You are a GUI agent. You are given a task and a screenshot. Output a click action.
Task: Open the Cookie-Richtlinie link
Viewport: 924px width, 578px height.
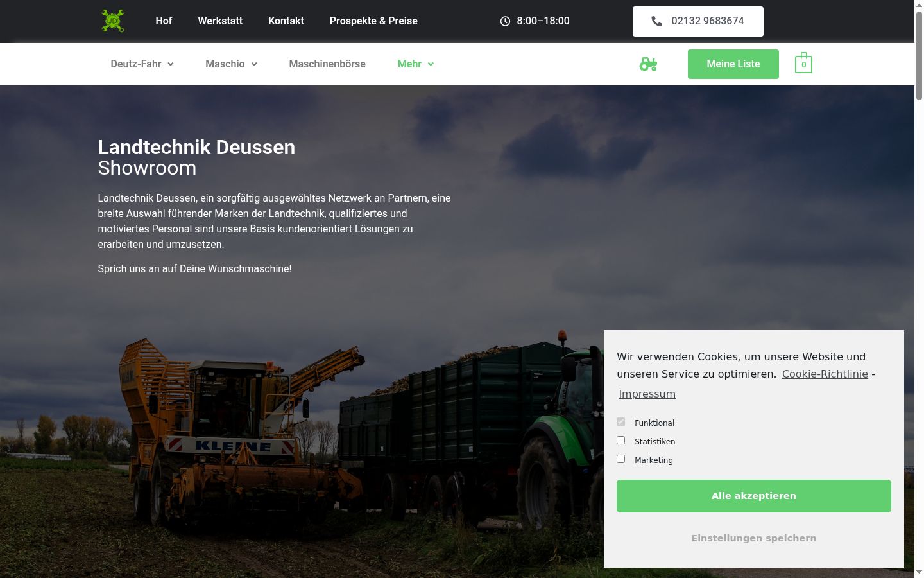pyautogui.click(x=825, y=374)
